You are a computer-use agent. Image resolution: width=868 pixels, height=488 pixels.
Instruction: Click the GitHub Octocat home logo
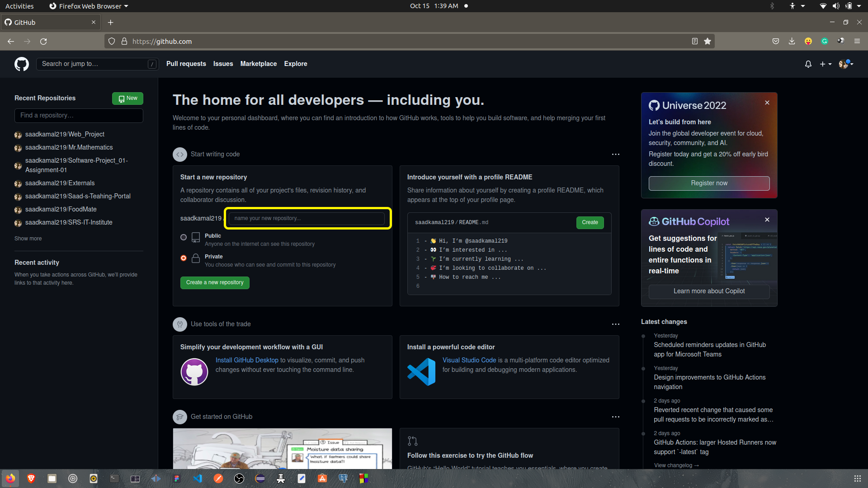[x=22, y=64]
